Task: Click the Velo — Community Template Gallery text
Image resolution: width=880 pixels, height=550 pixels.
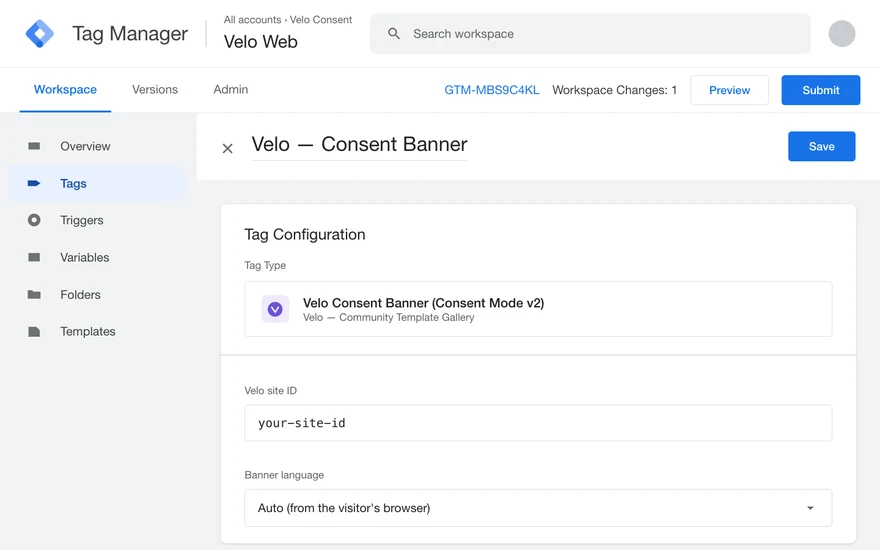Action: click(x=388, y=318)
